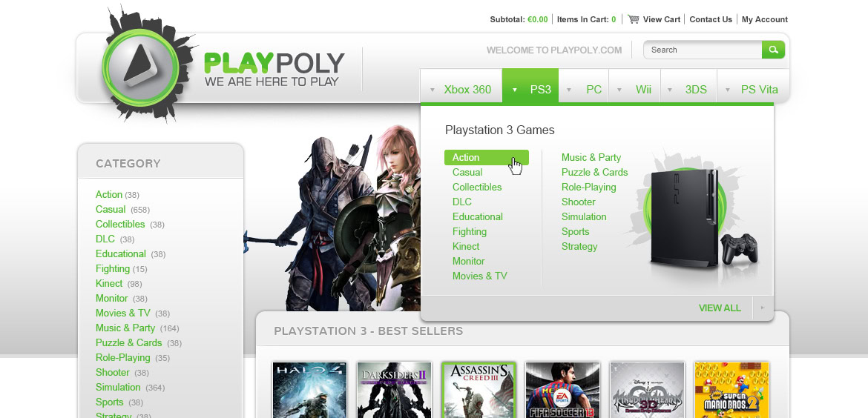Choose DLC in PS3 Games dropdown
This screenshot has width=868, height=418.
coord(462,202)
